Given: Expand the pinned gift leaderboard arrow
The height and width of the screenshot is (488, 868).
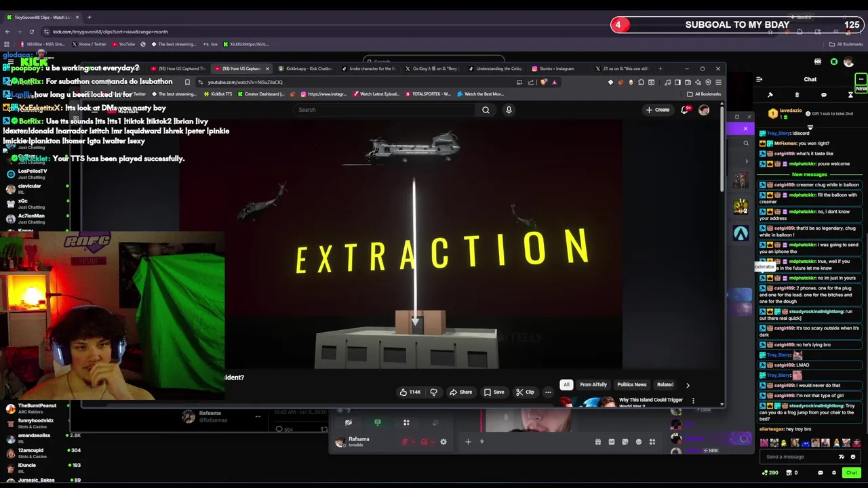Looking at the screenshot, I should [810, 127].
